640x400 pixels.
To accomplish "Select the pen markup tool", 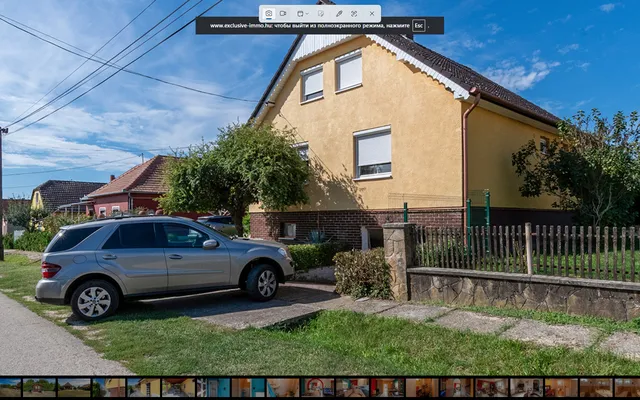I will (x=339, y=13).
